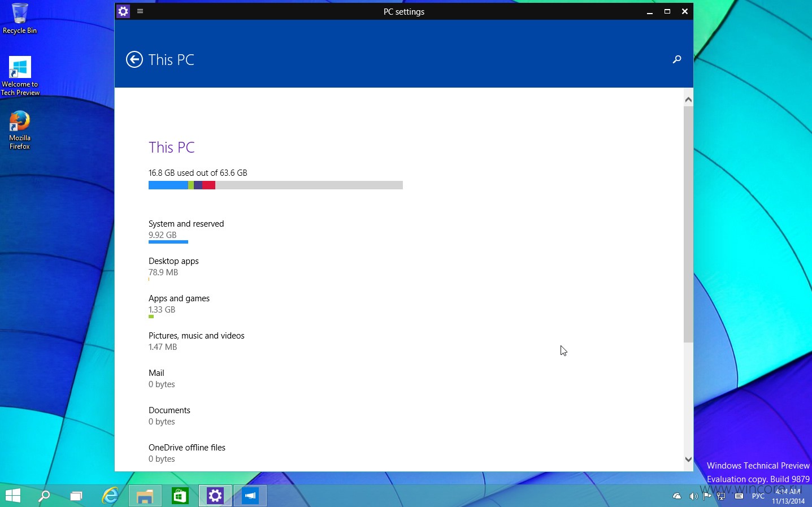Click the PC settings gear icon in the title bar

click(x=123, y=11)
